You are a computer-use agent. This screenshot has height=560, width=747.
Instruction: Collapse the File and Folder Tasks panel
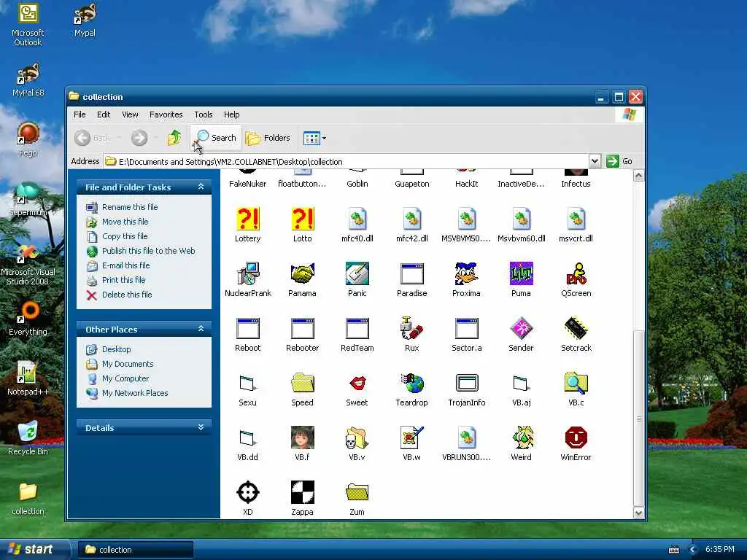click(x=201, y=187)
